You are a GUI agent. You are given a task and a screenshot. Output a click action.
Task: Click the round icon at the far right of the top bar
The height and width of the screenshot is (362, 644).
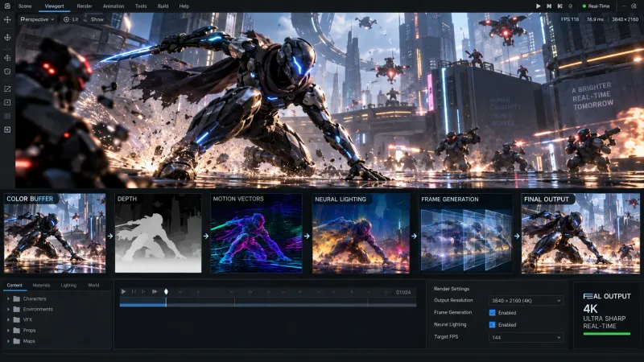(x=634, y=6)
